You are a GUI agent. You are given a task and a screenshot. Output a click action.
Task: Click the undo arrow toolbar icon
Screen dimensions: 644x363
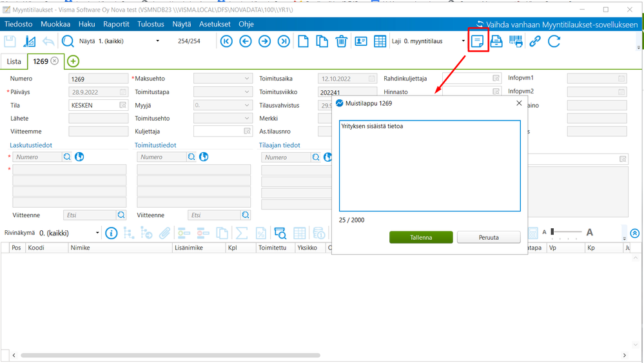coord(48,41)
